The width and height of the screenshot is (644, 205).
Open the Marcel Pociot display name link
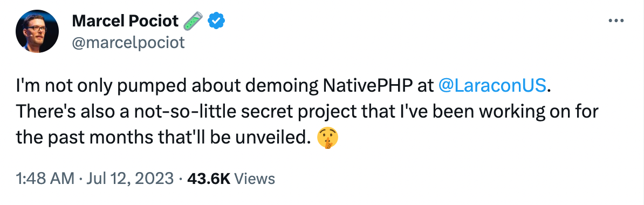coord(125,21)
